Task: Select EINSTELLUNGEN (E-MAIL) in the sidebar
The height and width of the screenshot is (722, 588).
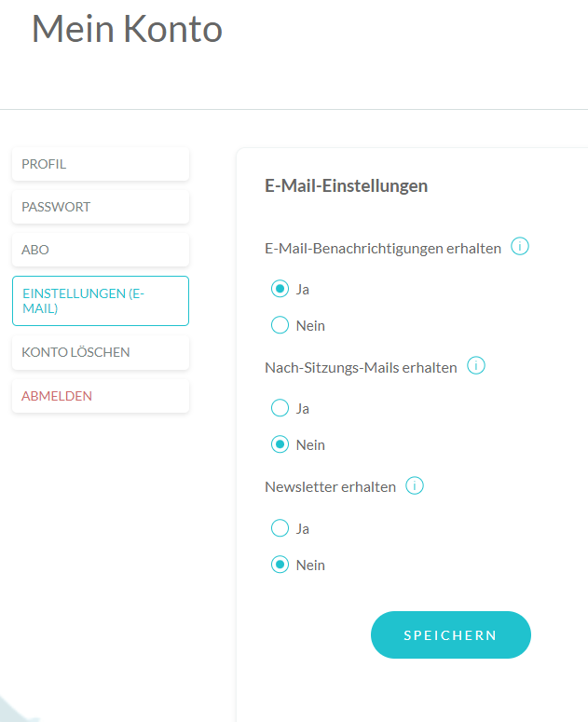Action: pyautogui.click(x=101, y=301)
